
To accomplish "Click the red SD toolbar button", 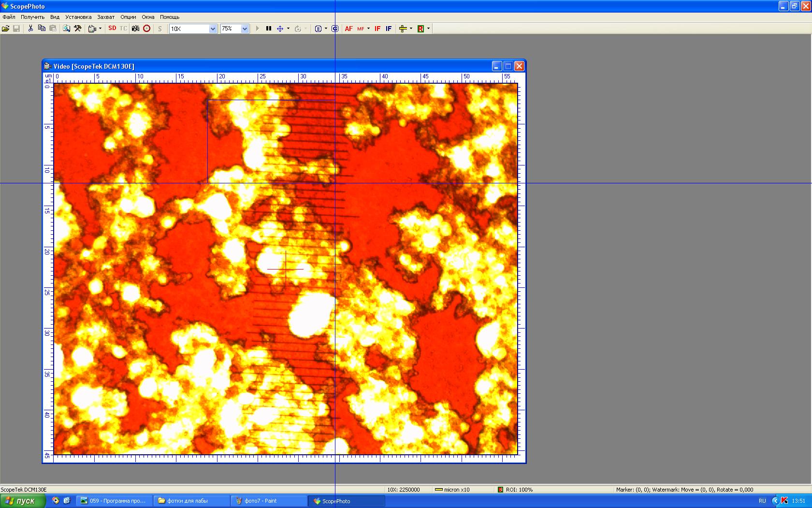I will pyautogui.click(x=112, y=29).
